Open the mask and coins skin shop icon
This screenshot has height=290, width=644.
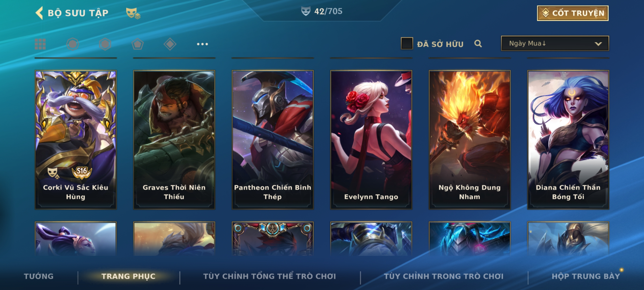[x=133, y=13]
